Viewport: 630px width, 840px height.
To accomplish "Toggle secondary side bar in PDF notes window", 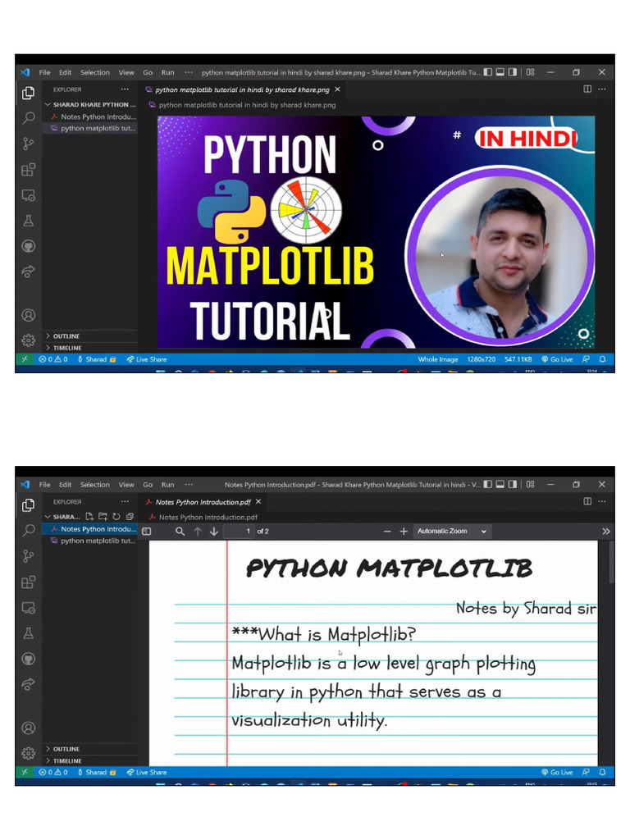I will tap(513, 484).
